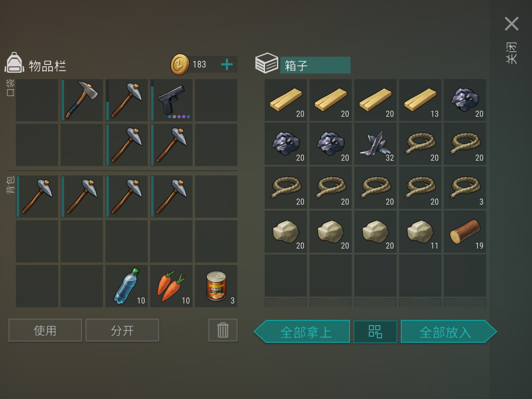Click the sort grid button
This screenshot has height=399, width=532.
pyautogui.click(x=375, y=332)
